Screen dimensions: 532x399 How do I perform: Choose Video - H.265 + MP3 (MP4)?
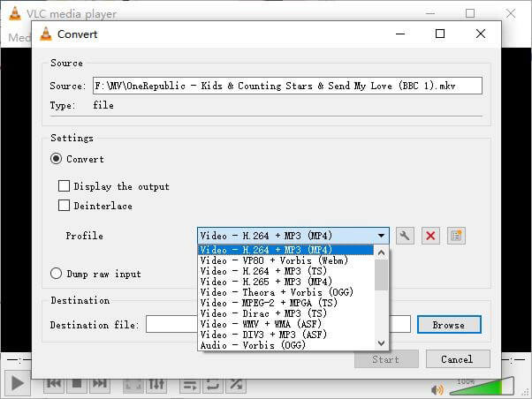click(x=285, y=282)
